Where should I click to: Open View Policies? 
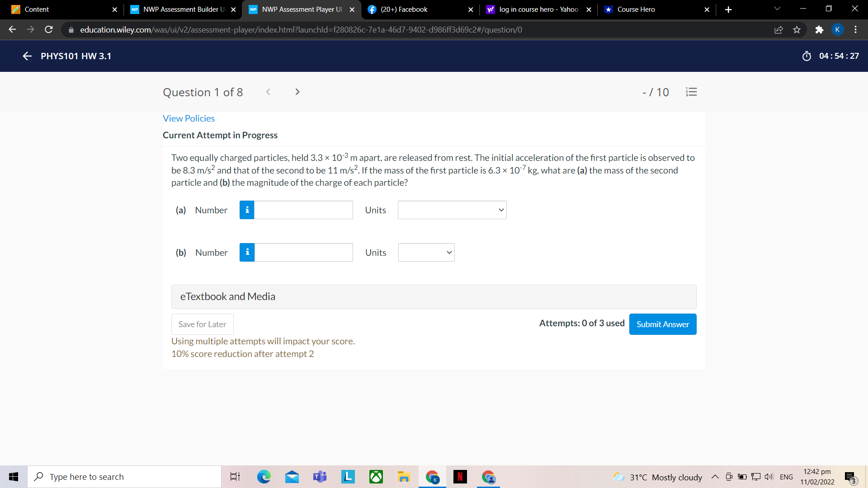tap(189, 118)
